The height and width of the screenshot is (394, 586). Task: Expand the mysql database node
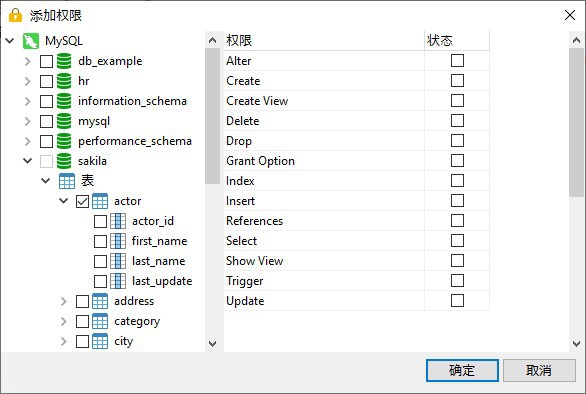28,121
